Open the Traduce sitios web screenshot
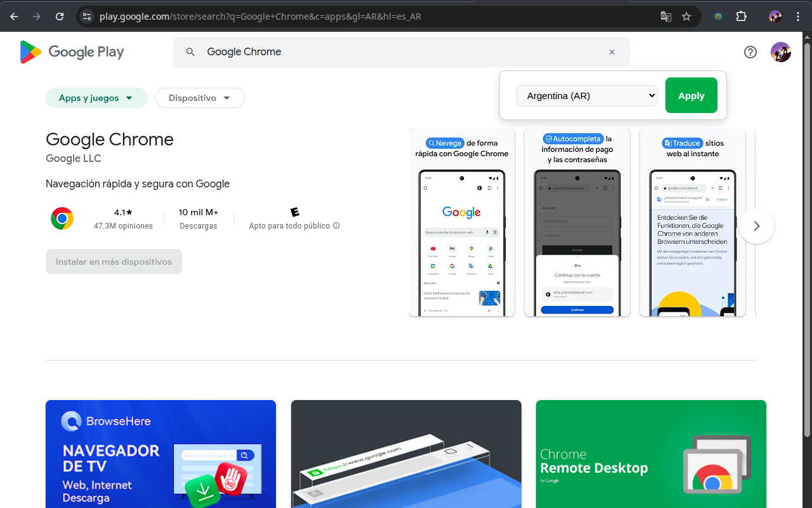812x508 pixels. [x=693, y=222]
